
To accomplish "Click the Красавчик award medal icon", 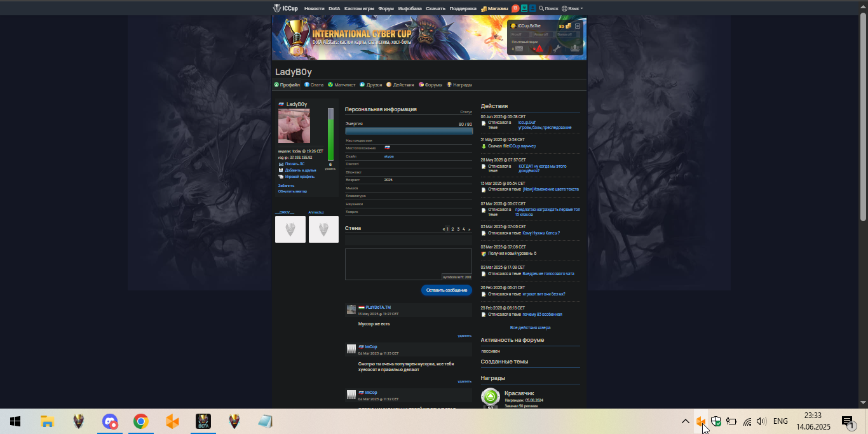I will coord(491,398).
